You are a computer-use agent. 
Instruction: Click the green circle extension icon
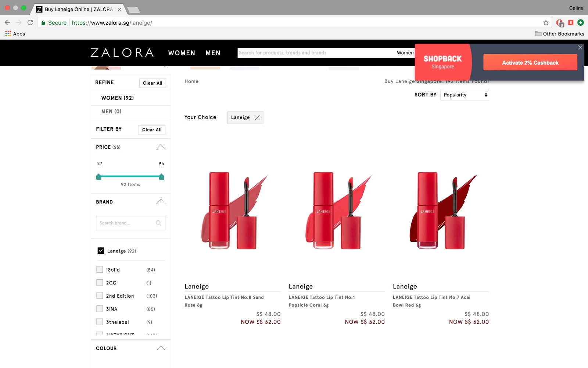[x=581, y=22]
